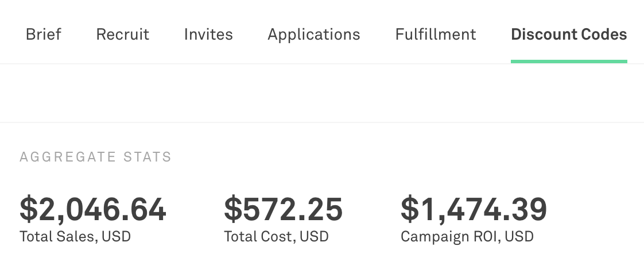
Task: Click the "Total Sales, USD" label
Action: pos(75,236)
